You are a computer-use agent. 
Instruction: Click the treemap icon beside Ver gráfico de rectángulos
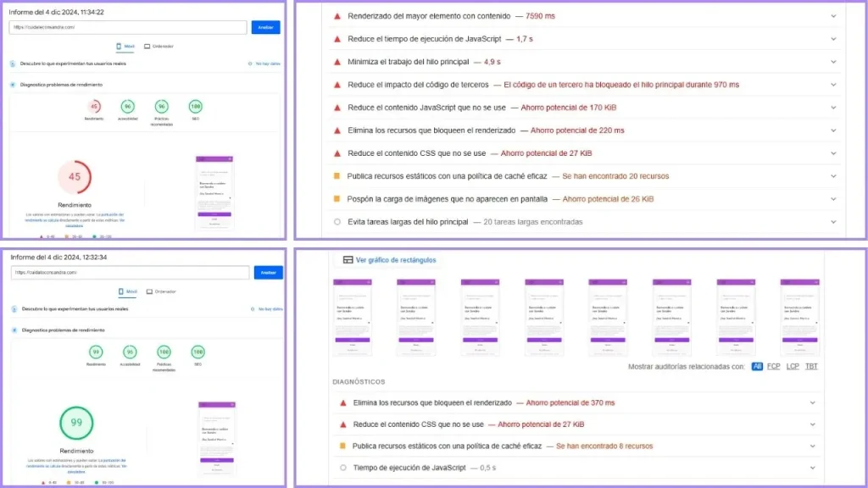(x=348, y=260)
